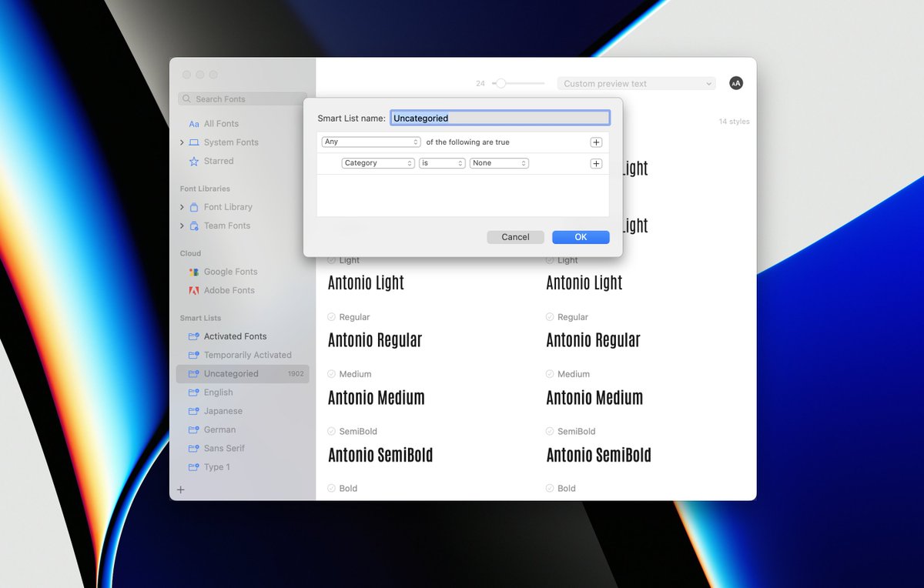Viewport: 924px width, 588px height.
Task: Open the None value dropdown
Action: pos(499,163)
